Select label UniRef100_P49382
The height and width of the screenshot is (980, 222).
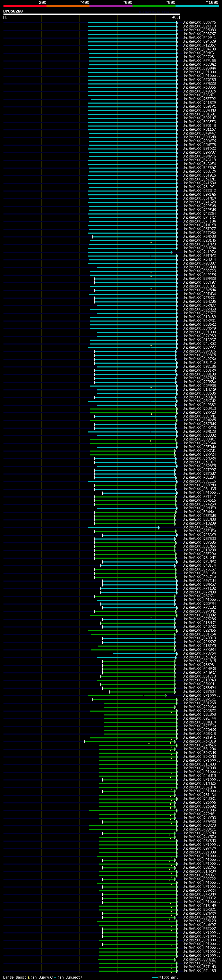pos(199,405)
